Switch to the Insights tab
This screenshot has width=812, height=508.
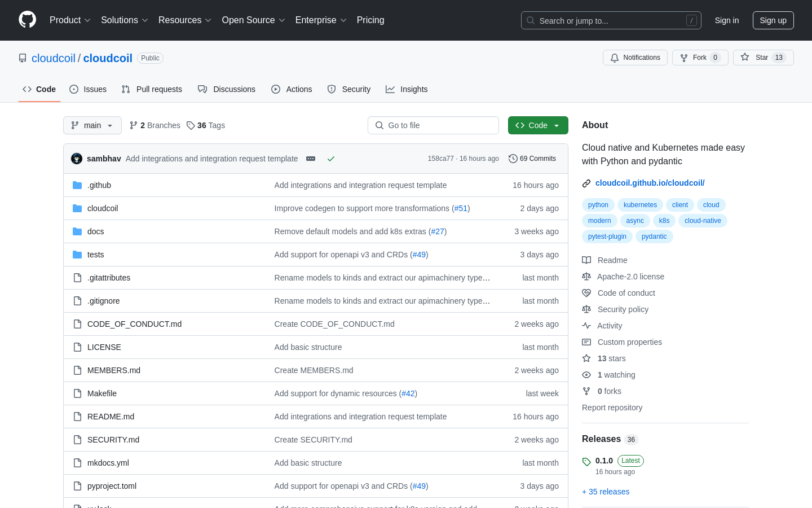click(x=407, y=89)
